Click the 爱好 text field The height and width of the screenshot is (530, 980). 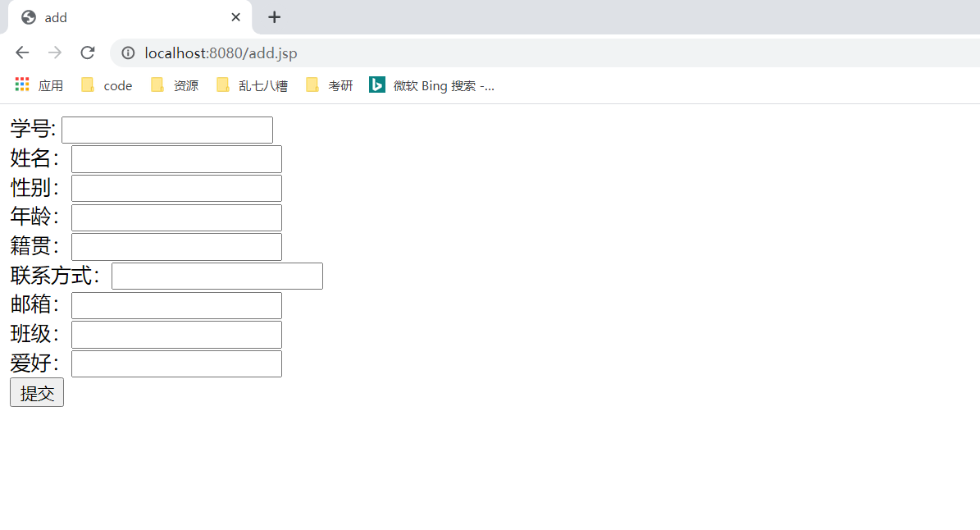[x=177, y=363]
